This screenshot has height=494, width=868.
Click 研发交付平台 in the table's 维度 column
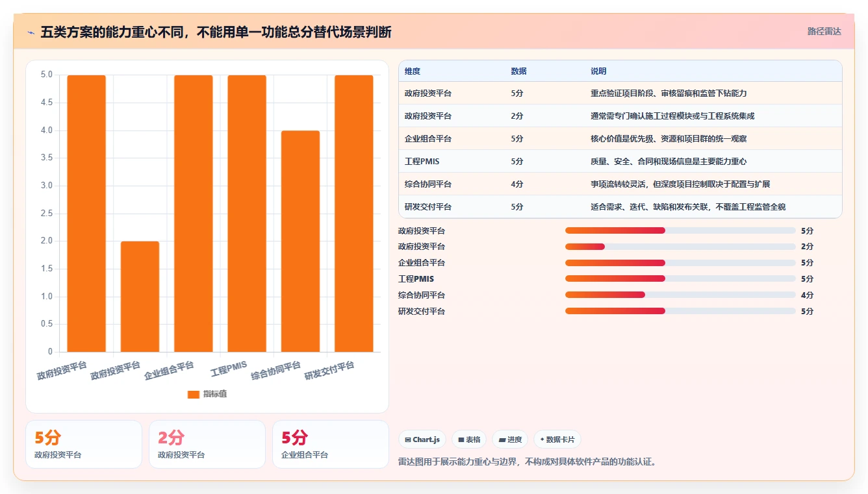coord(428,207)
